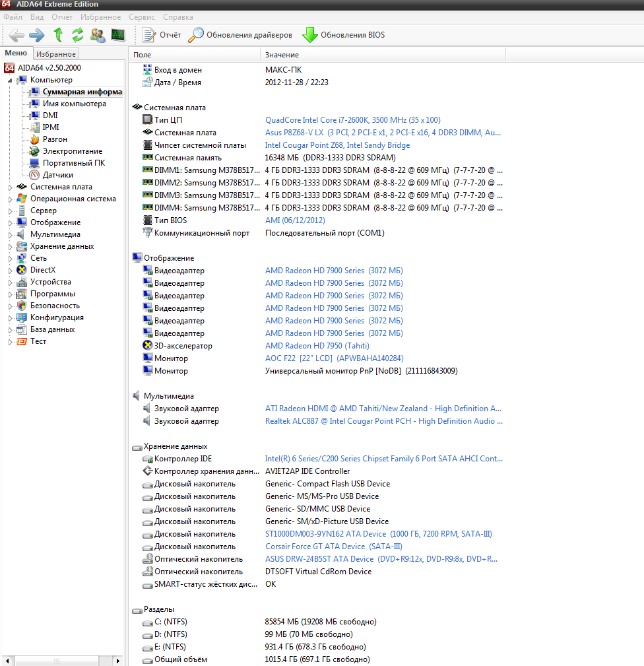
Task: Click the Значение column header
Action: tap(383, 55)
